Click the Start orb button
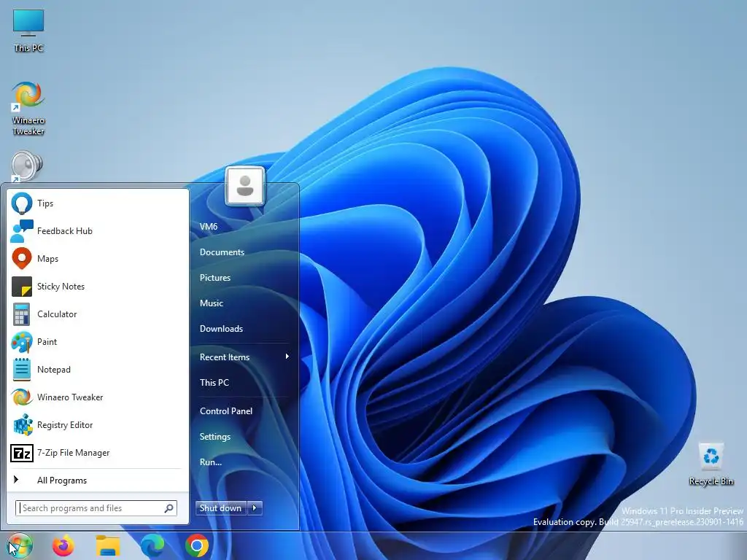Screen dimensions: 747x560 click(x=20, y=545)
